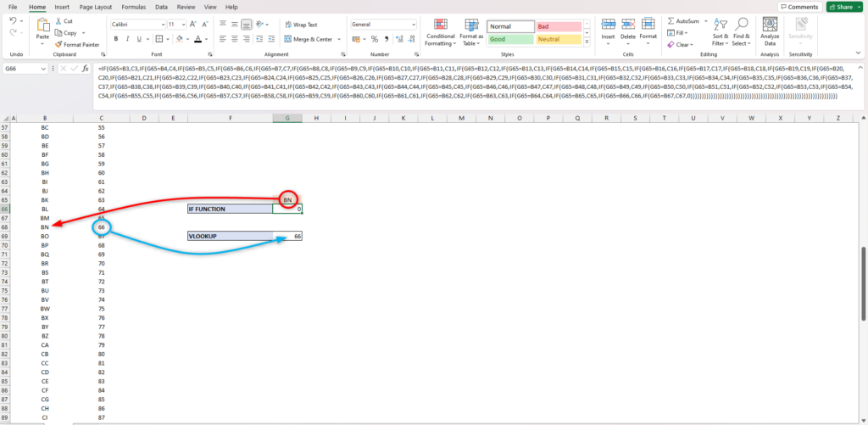
Task: Toggle Underline formatting
Action: (140, 39)
